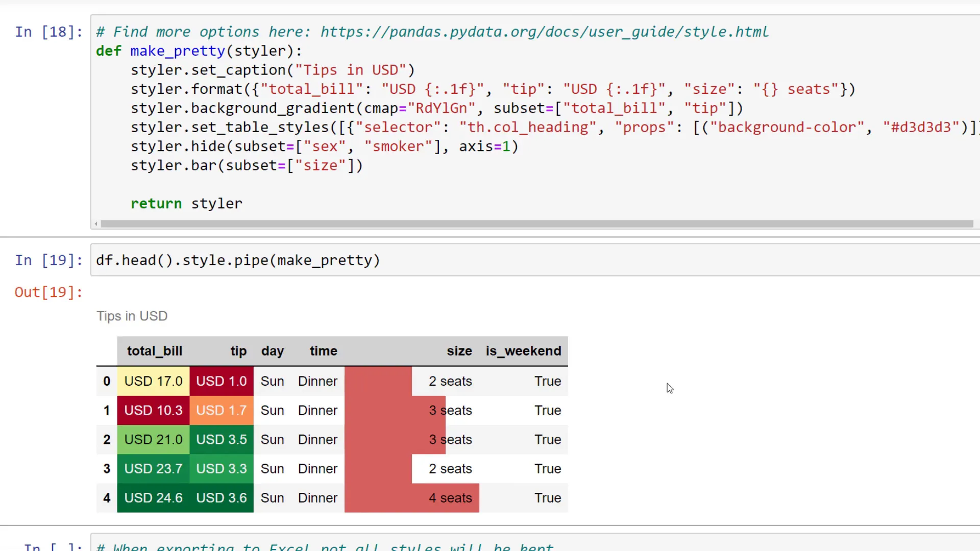Click the left arrow of the code scrollbar
The width and height of the screenshot is (980, 551).
point(96,224)
